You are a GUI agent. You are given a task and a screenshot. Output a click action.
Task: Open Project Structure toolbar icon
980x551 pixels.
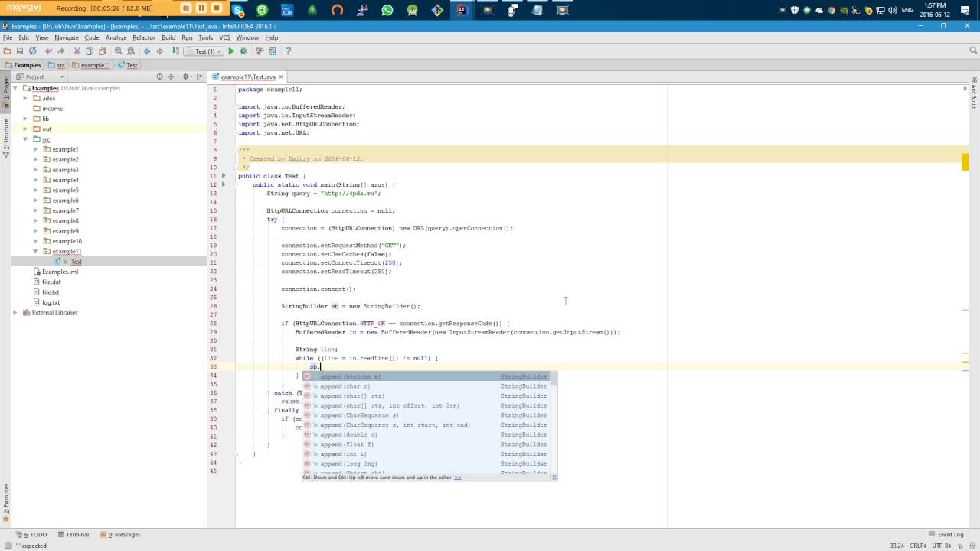[x=273, y=51]
